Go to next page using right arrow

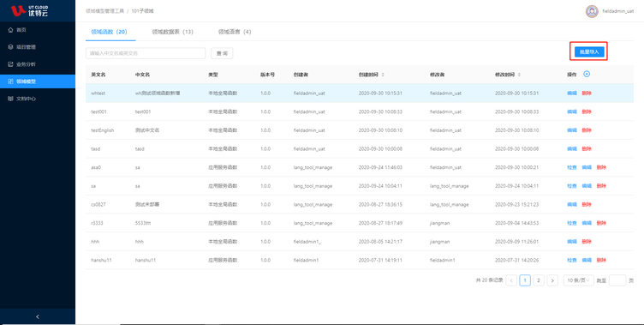[552, 280]
